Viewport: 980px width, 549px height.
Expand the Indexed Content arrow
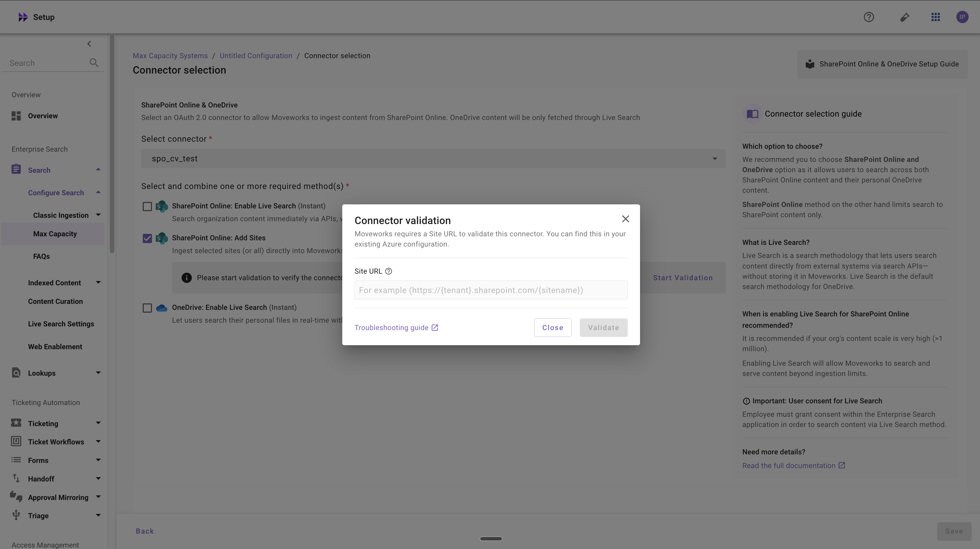(x=98, y=282)
